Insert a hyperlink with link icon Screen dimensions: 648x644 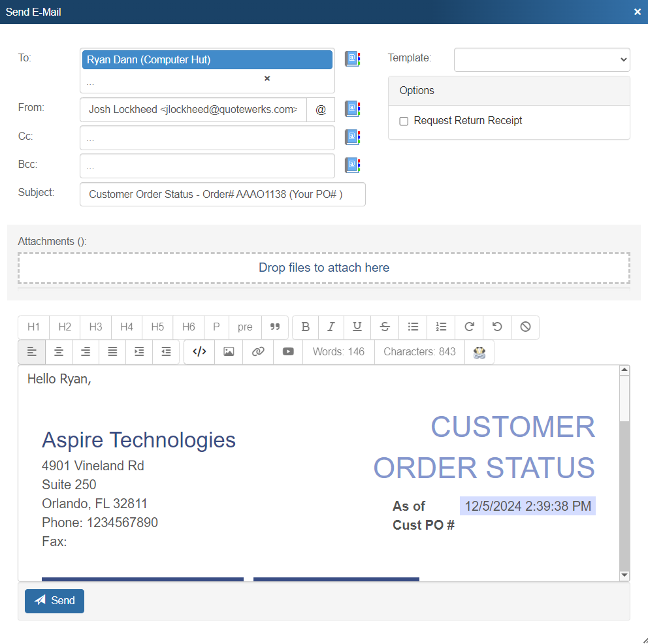[x=258, y=351]
